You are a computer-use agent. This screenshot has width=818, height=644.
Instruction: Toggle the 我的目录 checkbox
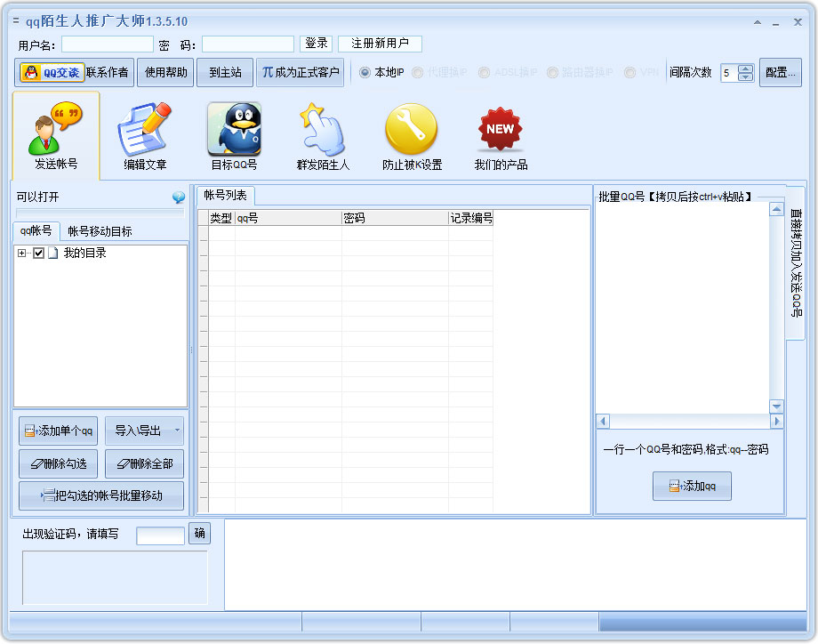point(38,254)
